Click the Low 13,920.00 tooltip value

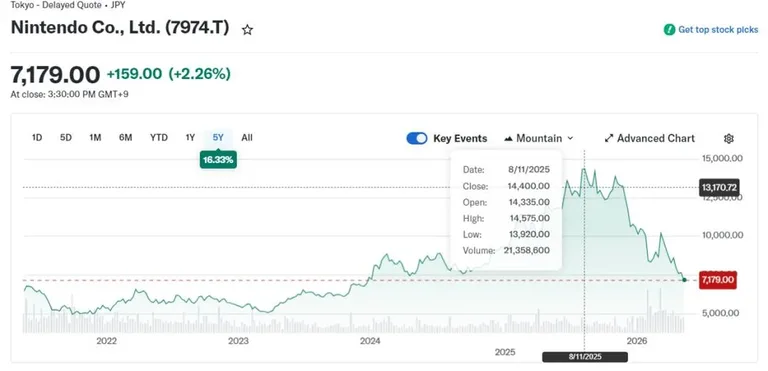(x=528, y=235)
